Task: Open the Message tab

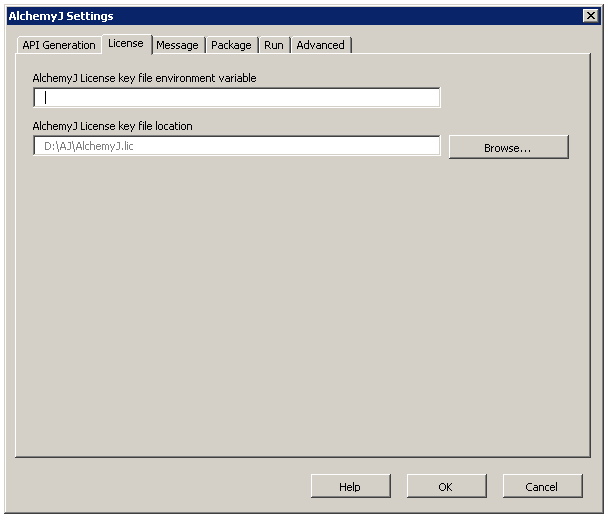Action: tap(177, 45)
